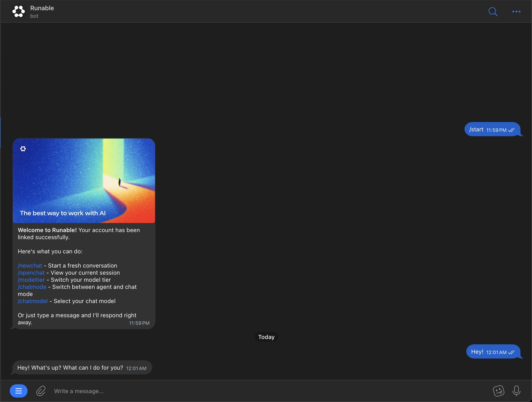Click 'Here's what you can do:' text
The height and width of the screenshot is (402, 532).
50,251
